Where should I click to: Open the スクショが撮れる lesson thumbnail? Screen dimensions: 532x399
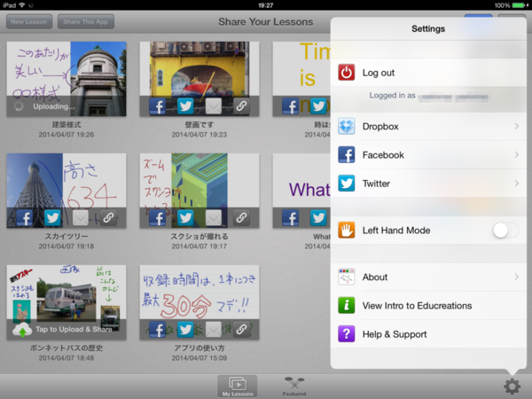point(199,191)
